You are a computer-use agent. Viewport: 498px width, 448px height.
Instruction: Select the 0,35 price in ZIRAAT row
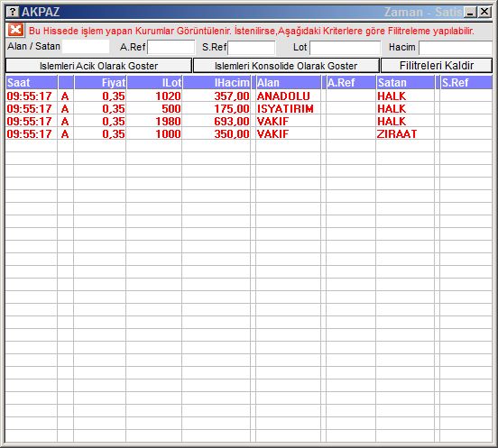(100, 134)
